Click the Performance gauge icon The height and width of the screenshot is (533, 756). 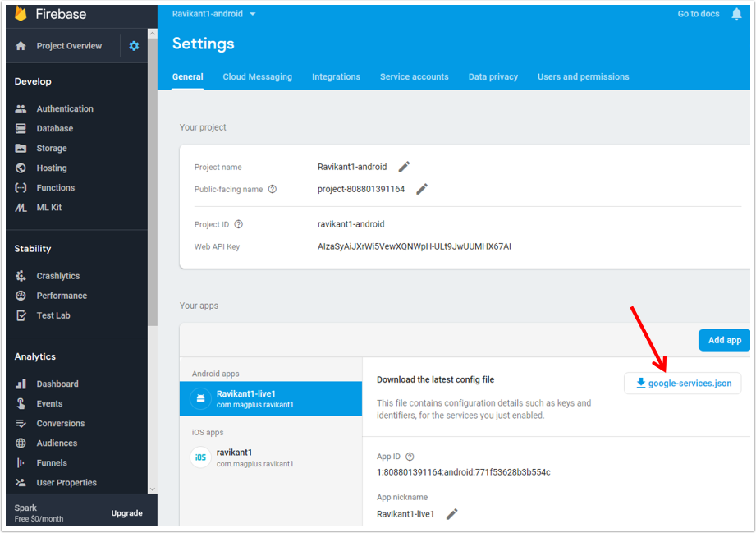[x=21, y=296]
